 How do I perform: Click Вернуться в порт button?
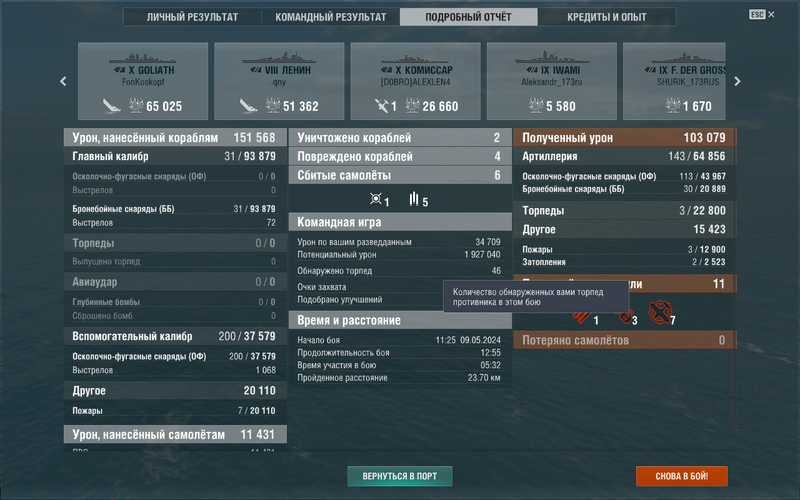tap(399, 476)
